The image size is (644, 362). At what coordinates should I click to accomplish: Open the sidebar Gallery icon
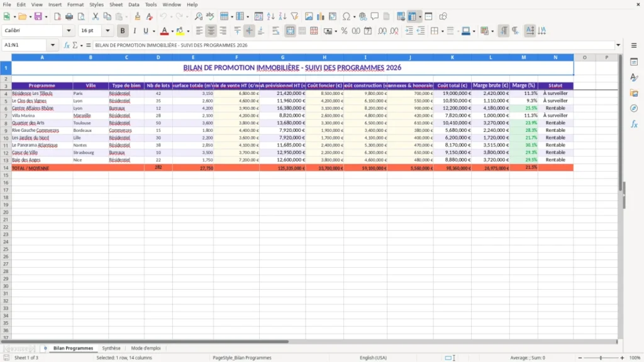(634, 93)
